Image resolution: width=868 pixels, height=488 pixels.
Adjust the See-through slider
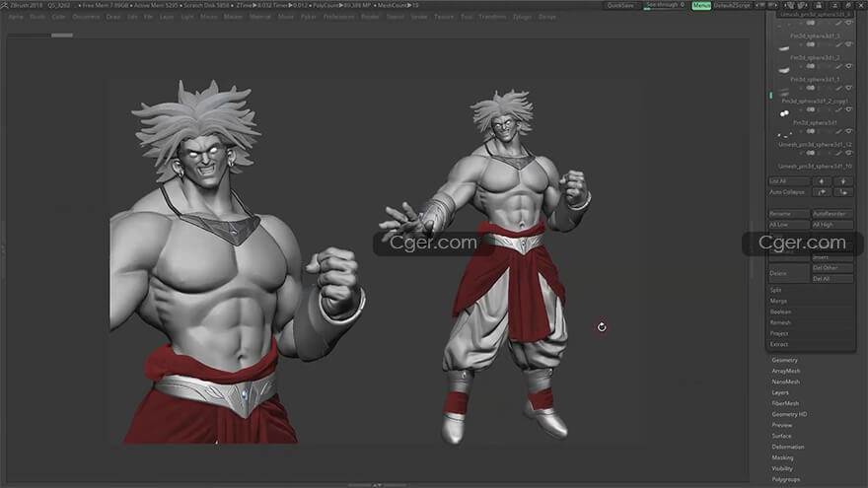pyautogui.click(x=664, y=5)
